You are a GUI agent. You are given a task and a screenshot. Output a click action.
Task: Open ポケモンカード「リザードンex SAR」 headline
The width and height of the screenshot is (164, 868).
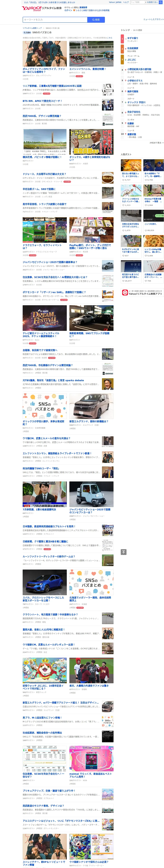[54, 292]
